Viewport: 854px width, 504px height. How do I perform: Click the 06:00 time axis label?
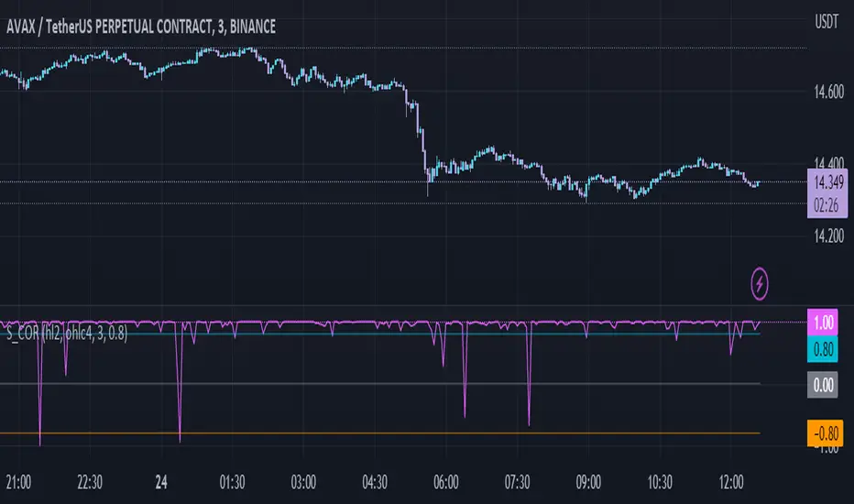445,481
